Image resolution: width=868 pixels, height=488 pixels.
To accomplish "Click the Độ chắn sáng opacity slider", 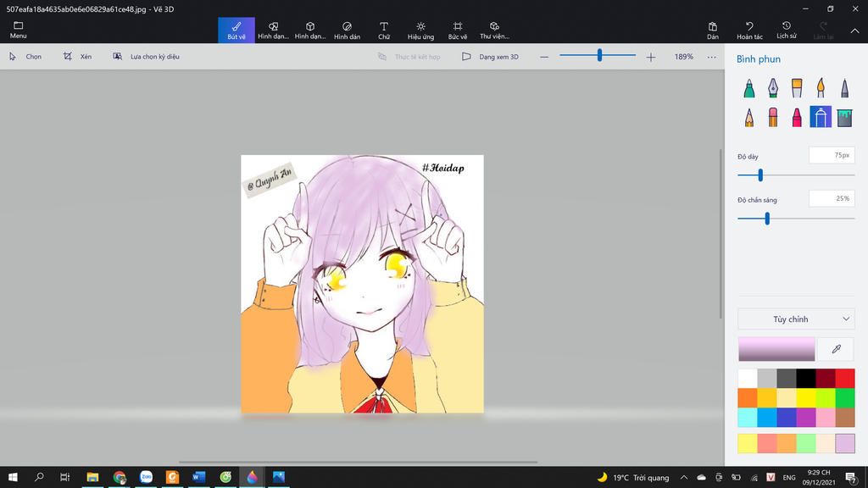I will click(x=796, y=219).
